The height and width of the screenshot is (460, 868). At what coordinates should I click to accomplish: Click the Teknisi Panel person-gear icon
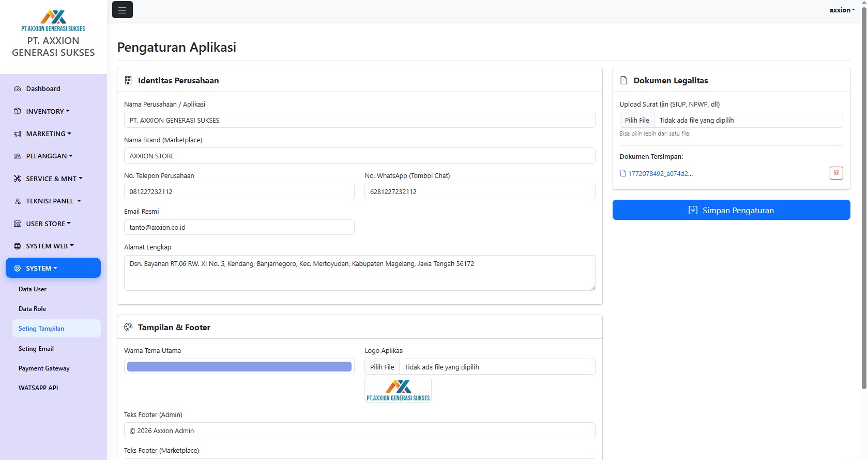coord(17,201)
